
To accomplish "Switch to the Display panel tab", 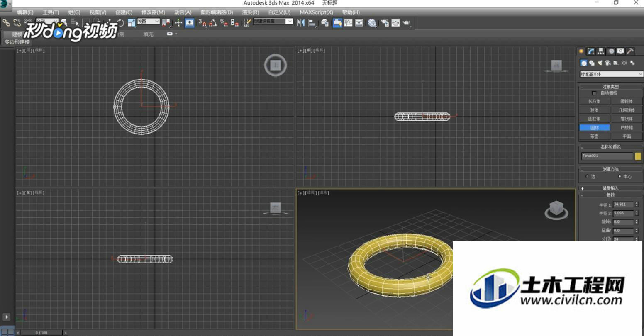I will pos(621,51).
